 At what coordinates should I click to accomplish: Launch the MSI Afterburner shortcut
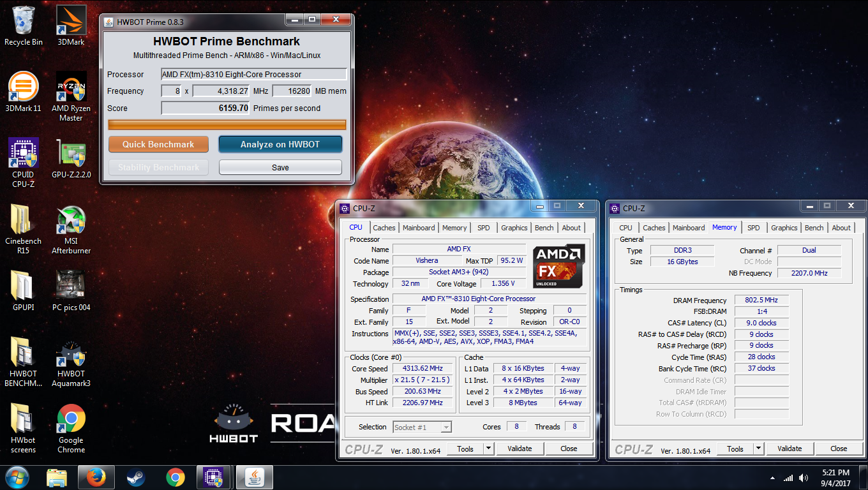pos(71,230)
